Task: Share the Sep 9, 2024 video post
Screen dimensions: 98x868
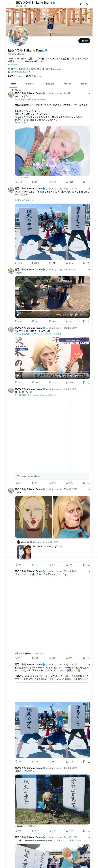Action: (89, 321)
